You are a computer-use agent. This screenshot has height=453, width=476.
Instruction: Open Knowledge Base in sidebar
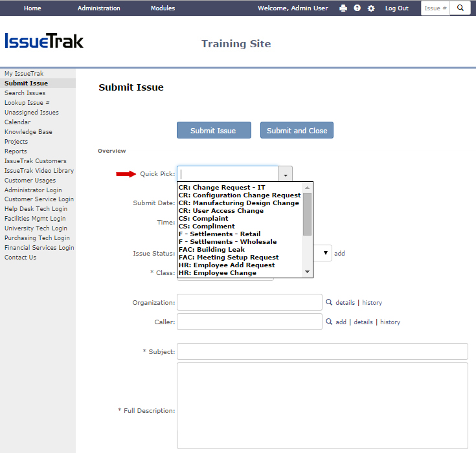[28, 131]
